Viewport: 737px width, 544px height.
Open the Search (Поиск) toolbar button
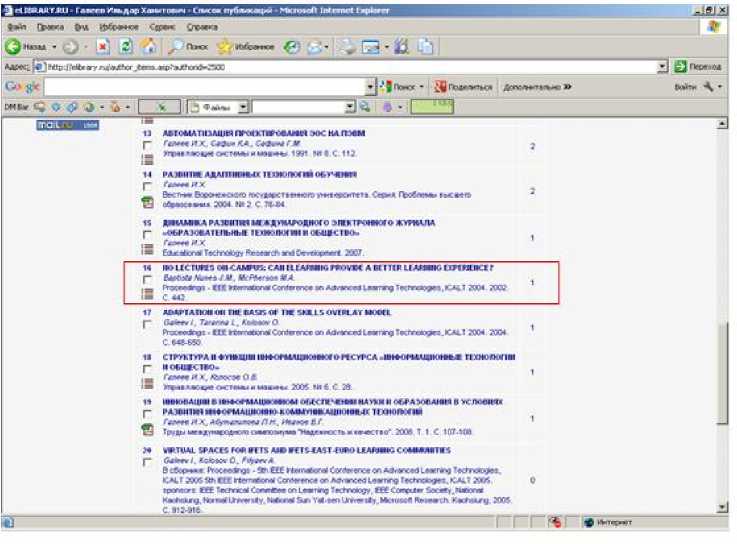(x=187, y=47)
